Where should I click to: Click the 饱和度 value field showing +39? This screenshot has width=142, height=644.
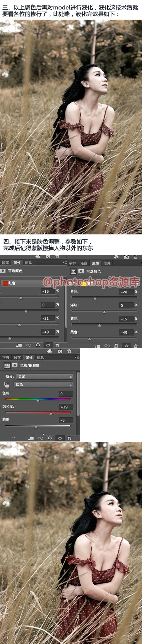pyautogui.click(x=66, y=407)
